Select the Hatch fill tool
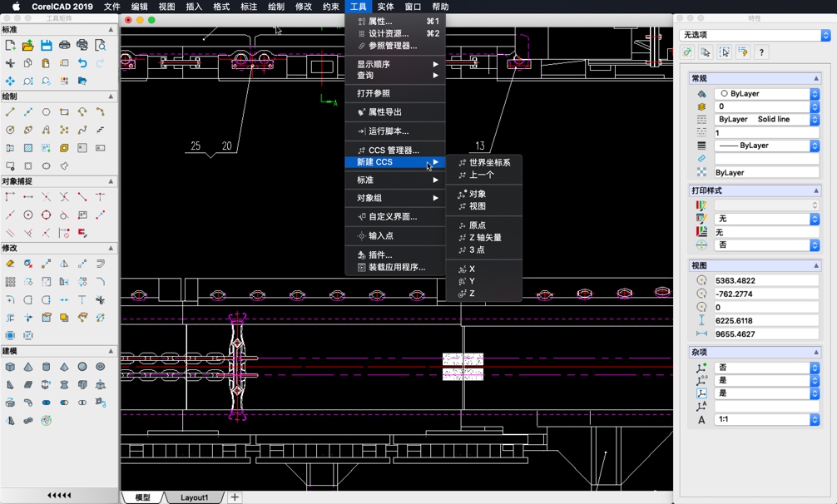837x504 pixels. 27,148
